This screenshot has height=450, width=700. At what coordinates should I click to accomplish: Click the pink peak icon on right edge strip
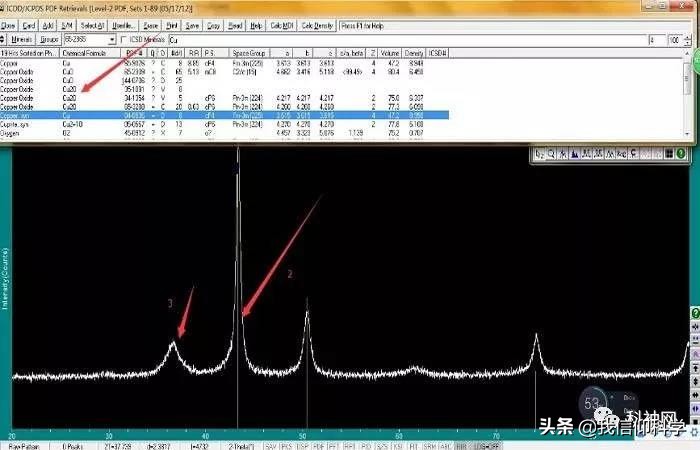coord(696,354)
